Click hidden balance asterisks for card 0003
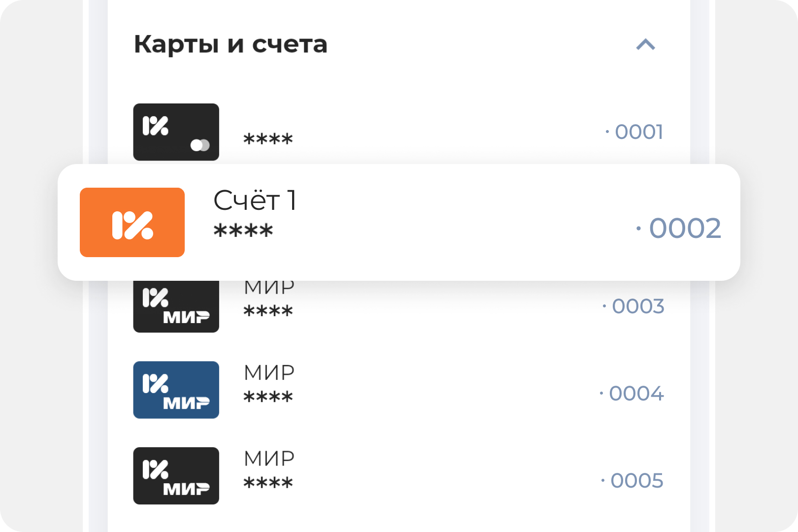 pyautogui.click(x=268, y=311)
